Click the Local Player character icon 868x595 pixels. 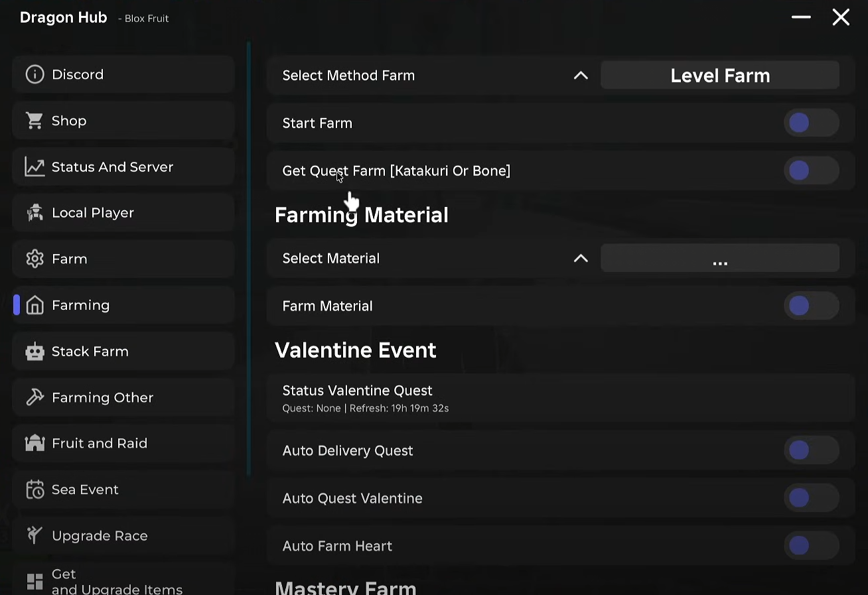pyautogui.click(x=35, y=213)
